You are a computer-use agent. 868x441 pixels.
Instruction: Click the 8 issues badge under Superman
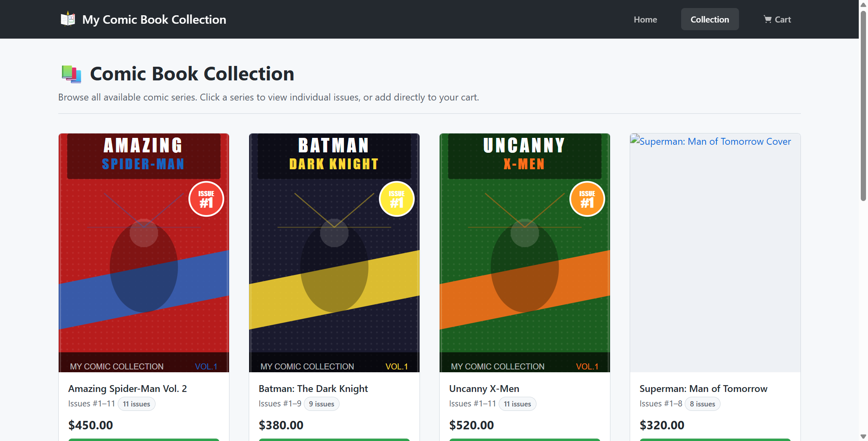[x=702, y=404]
